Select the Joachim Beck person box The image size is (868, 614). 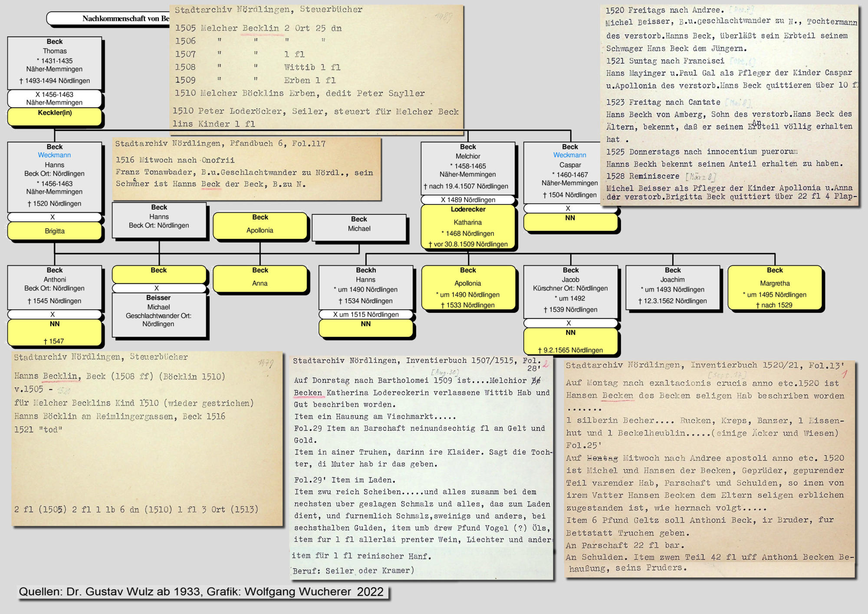click(672, 287)
